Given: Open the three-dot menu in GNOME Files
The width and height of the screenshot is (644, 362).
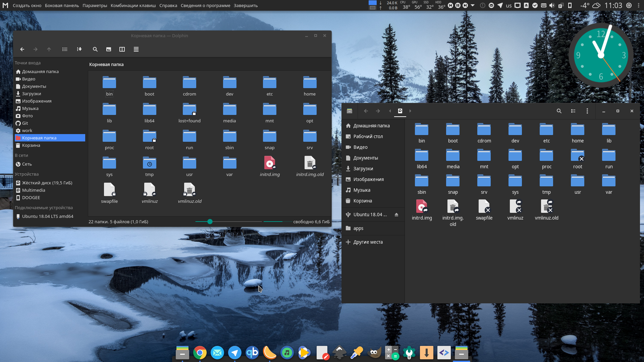Looking at the screenshot, I should [587, 111].
